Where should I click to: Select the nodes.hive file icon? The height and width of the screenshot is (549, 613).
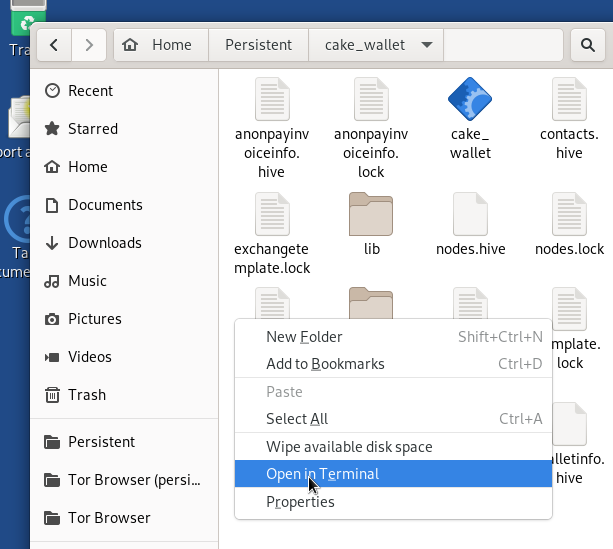click(x=470, y=213)
